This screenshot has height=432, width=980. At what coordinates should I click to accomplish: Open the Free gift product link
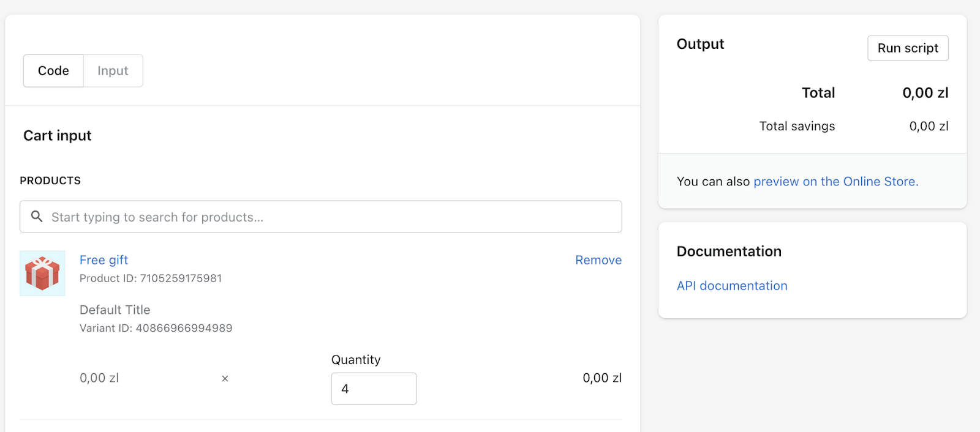(x=104, y=260)
